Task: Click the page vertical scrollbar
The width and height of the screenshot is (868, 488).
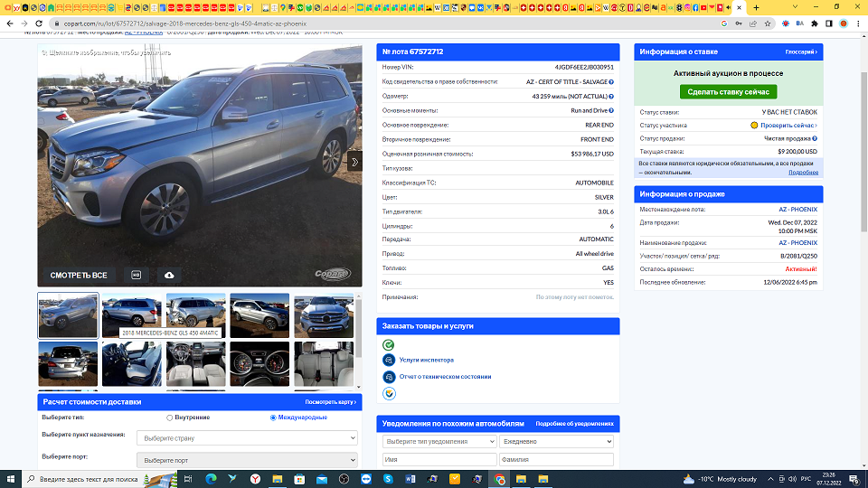Action: click(863, 152)
